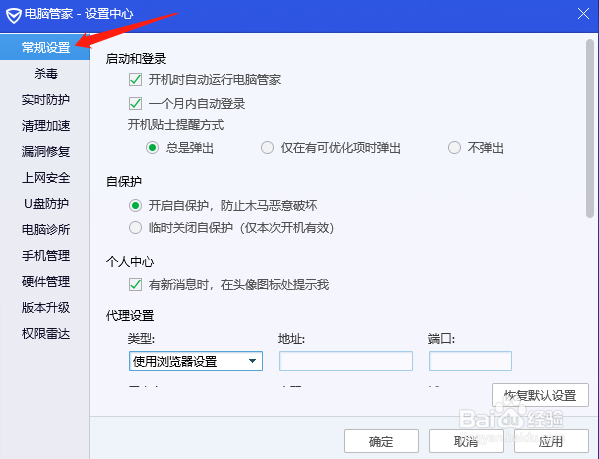Click the 端口 input field
This screenshot has height=459, width=599.
click(470, 361)
